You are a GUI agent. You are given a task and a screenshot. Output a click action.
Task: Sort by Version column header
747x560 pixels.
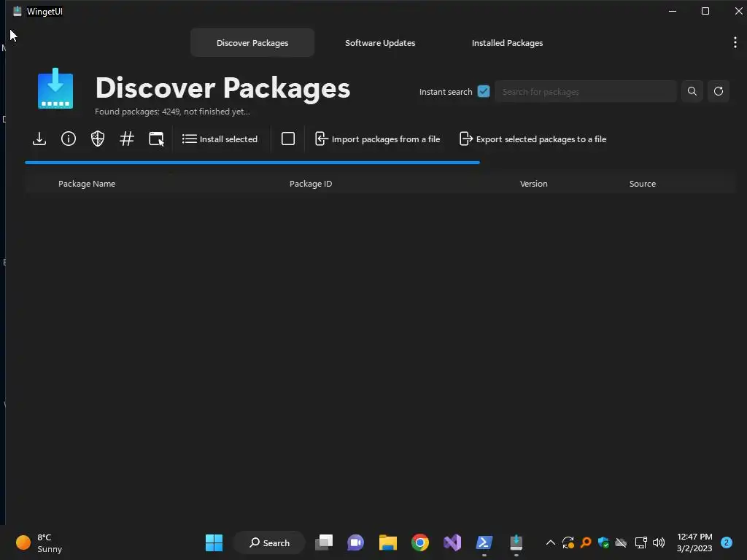[533, 184]
